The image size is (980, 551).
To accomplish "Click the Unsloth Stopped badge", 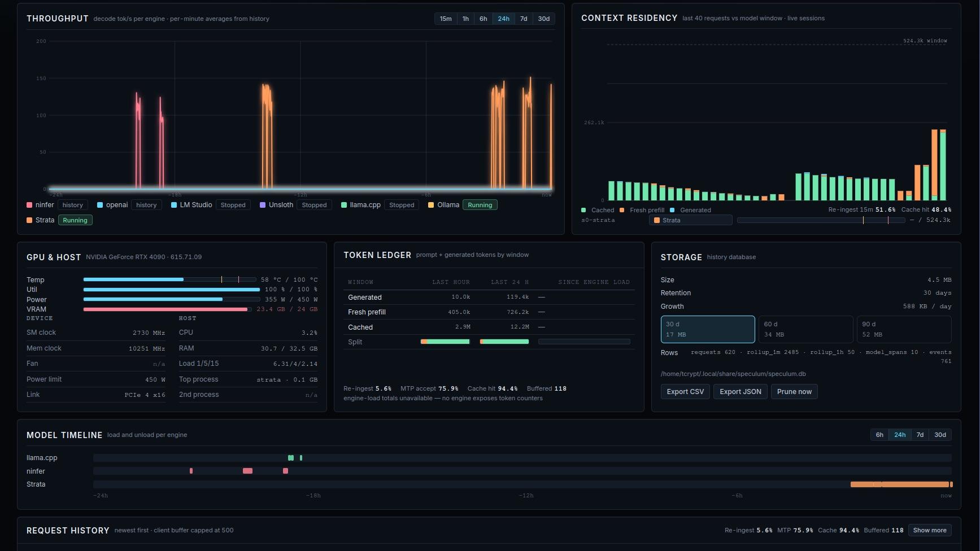I will (314, 205).
